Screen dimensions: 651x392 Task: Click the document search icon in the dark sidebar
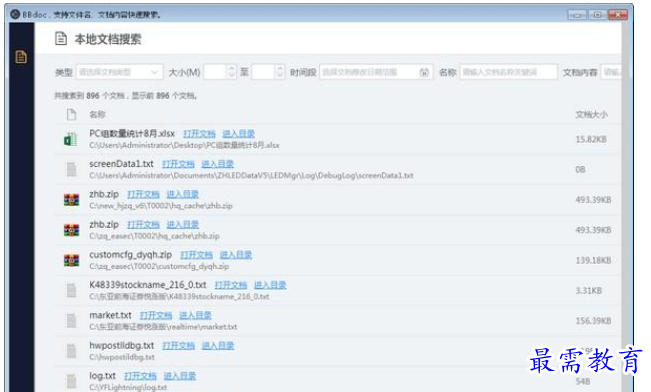click(21, 57)
